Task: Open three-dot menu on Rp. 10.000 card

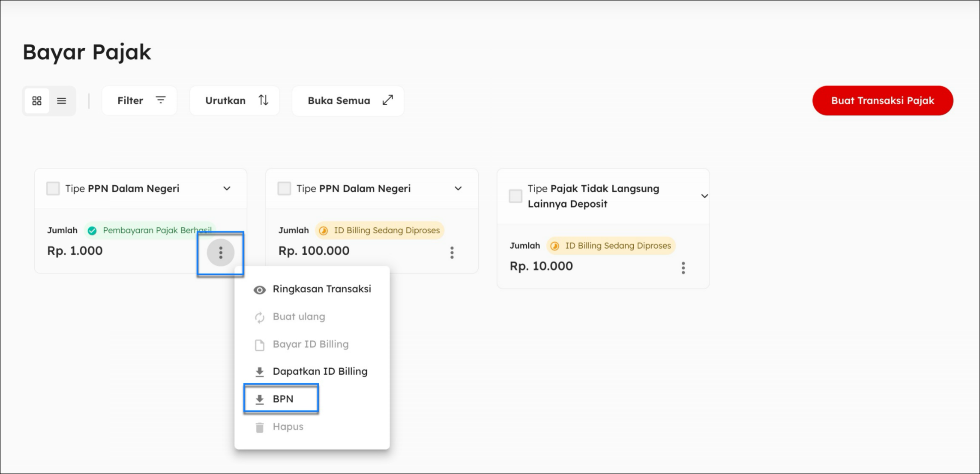Action: [683, 268]
